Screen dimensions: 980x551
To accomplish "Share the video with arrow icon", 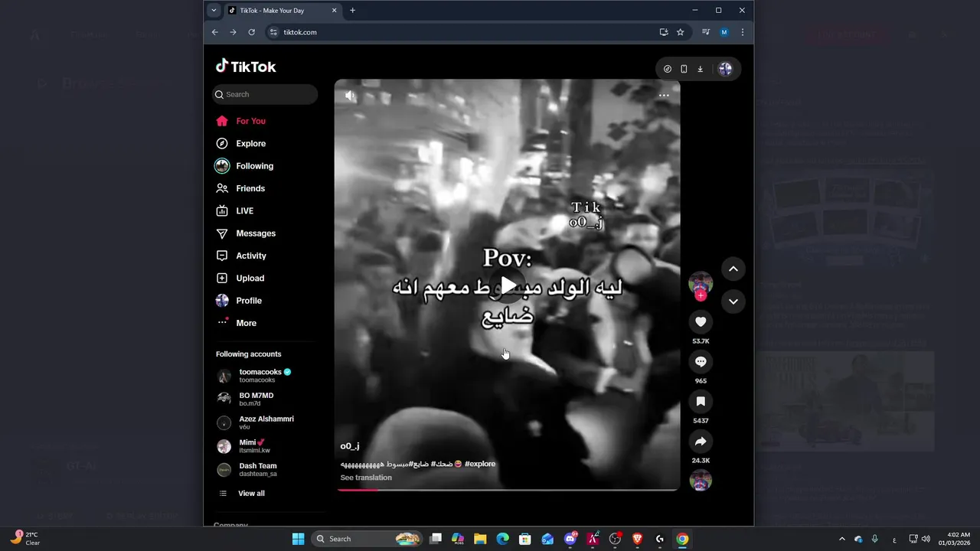I will click(701, 441).
